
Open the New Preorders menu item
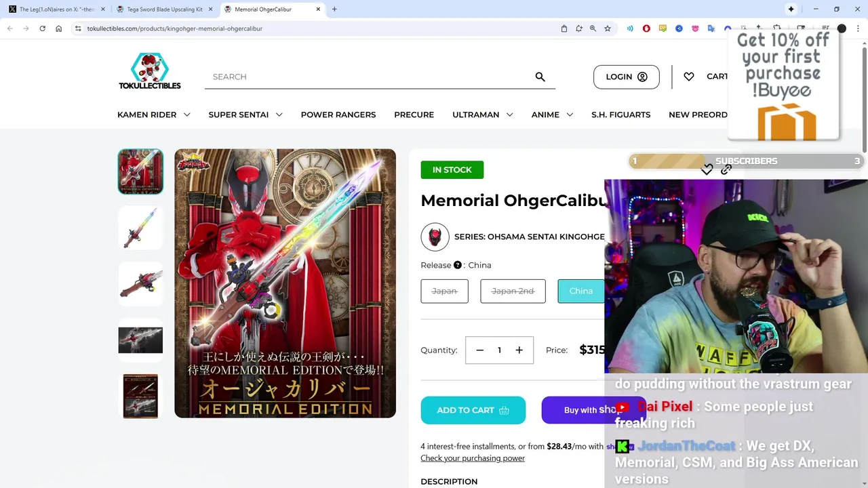coord(698,115)
